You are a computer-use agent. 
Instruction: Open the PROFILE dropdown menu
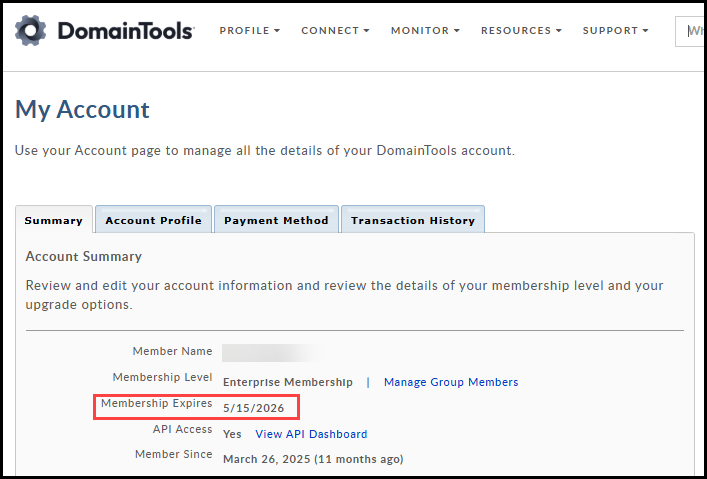click(x=249, y=31)
